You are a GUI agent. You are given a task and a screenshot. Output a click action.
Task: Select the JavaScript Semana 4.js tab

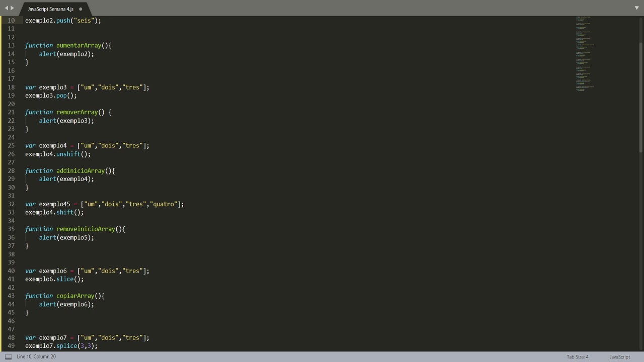click(x=50, y=9)
